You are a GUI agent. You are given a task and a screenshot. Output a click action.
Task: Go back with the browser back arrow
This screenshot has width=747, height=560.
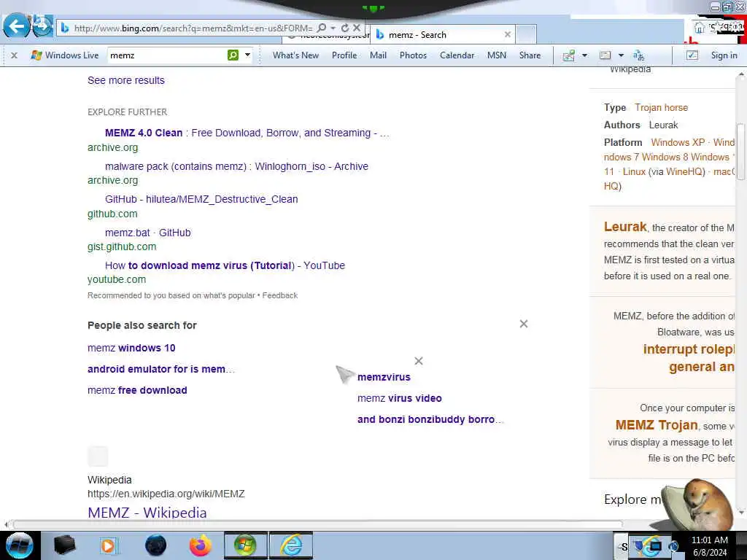(x=17, y=26)
